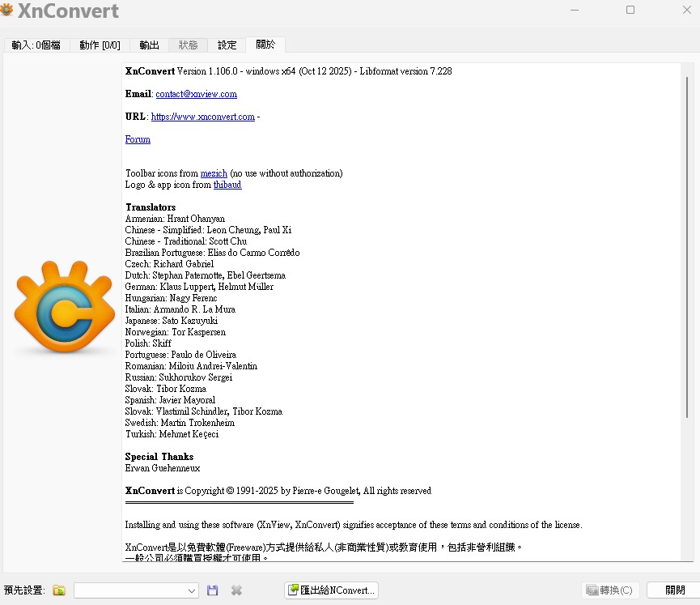Click the Forum link
This screenshot has width=700, height=605.
pyautogui.click(x=138, y=139)
